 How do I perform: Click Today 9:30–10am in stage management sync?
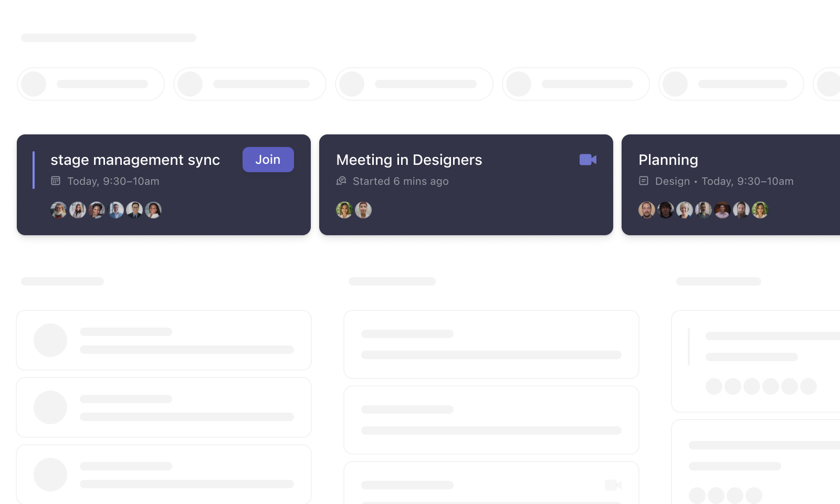pyautogui.click(x=113, y=181)
